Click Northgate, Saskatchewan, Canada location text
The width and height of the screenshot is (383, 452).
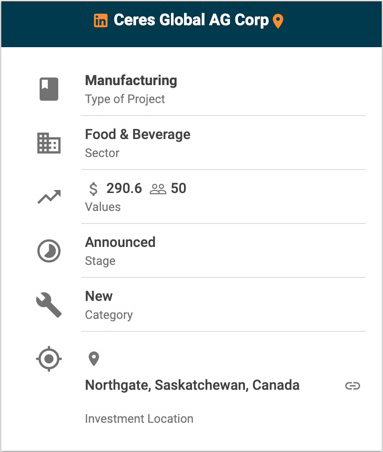192,385
